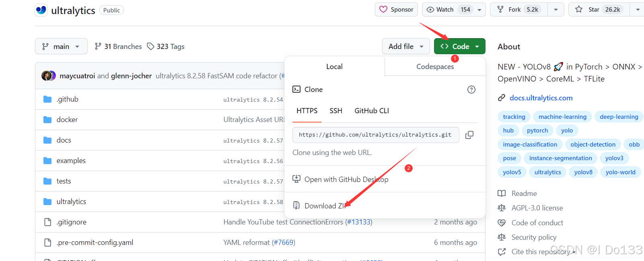Viewport: 644px width, 261px height.
Task: Click the zip file icon for Download ZIP
Action: [296, 206]
